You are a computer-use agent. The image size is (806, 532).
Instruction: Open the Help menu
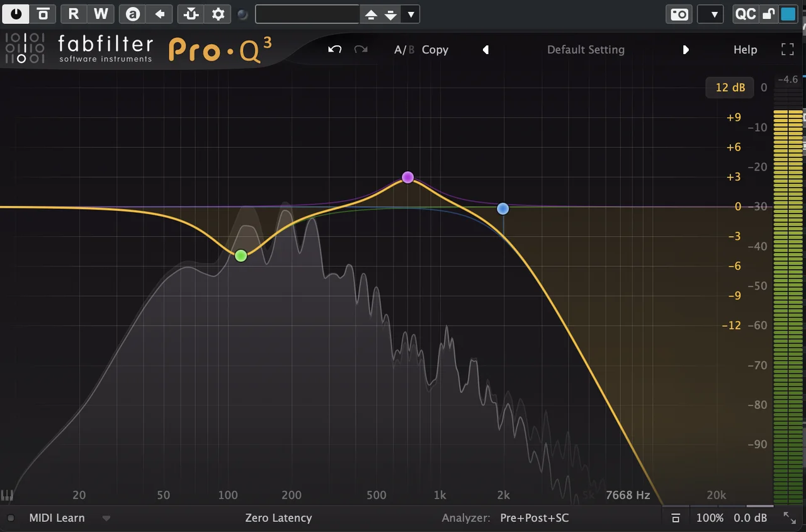[745, 50]
